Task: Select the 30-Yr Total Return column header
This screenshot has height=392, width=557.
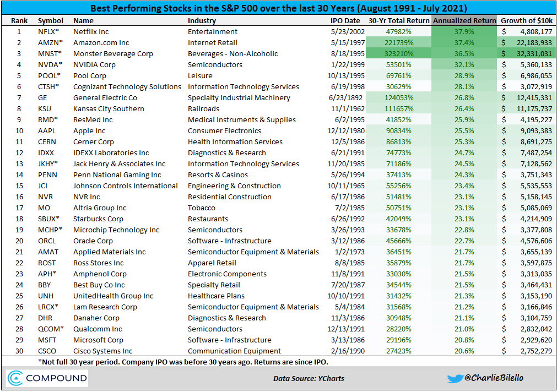Action: click(x=398, y=20)
